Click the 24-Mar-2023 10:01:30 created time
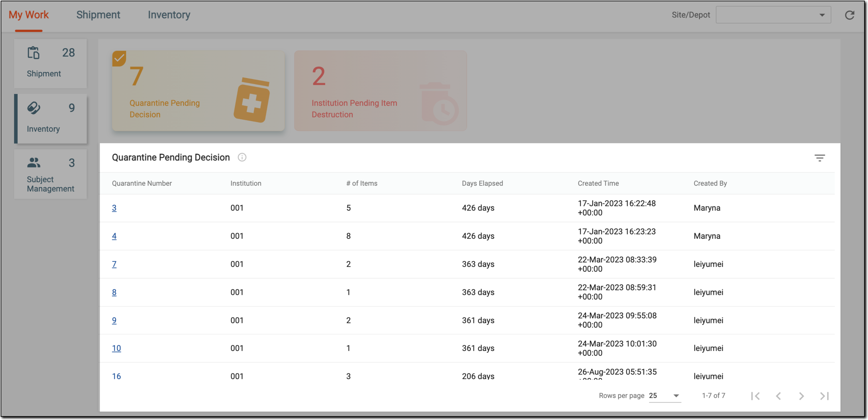This screenshot has width=868, height=420. pos(617,348)
